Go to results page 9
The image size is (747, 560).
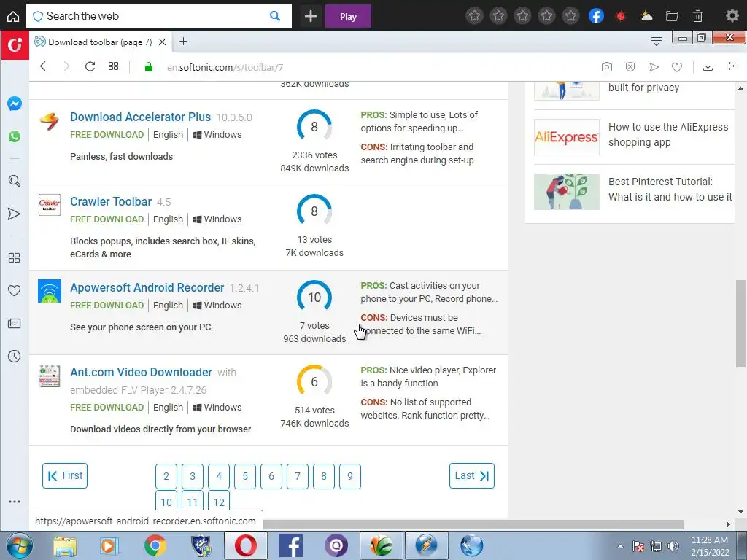[350, 476]
